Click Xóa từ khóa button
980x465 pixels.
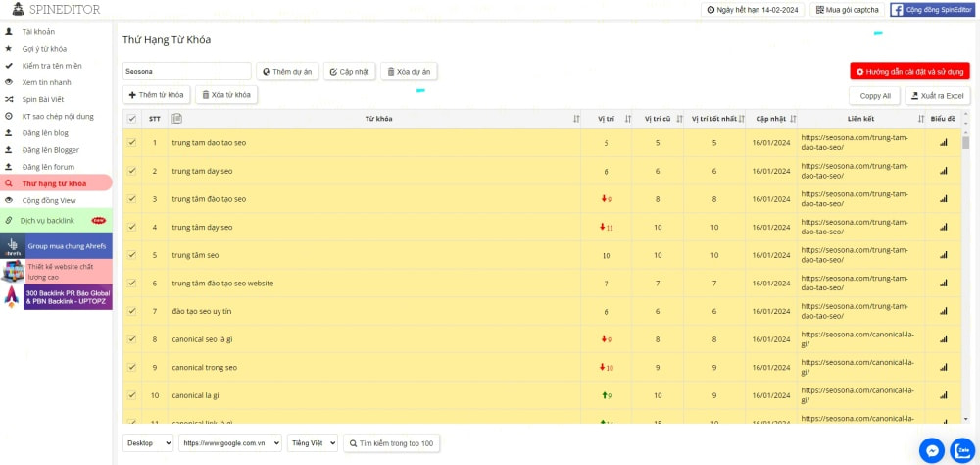(226, 95)
